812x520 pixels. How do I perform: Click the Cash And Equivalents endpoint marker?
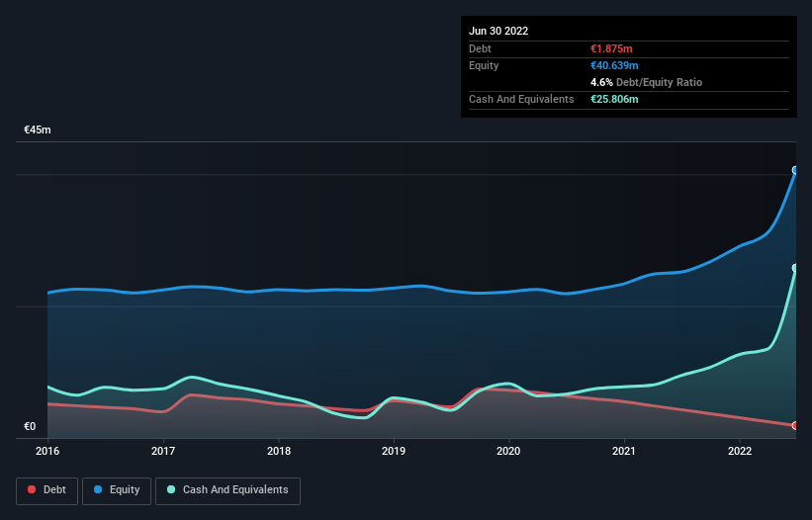pyautogui.click(x=795, y=268)
